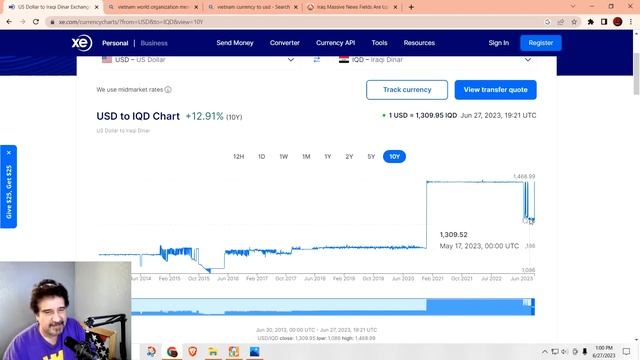Open the Chrome three-dot menu

[x=631, y=22]
